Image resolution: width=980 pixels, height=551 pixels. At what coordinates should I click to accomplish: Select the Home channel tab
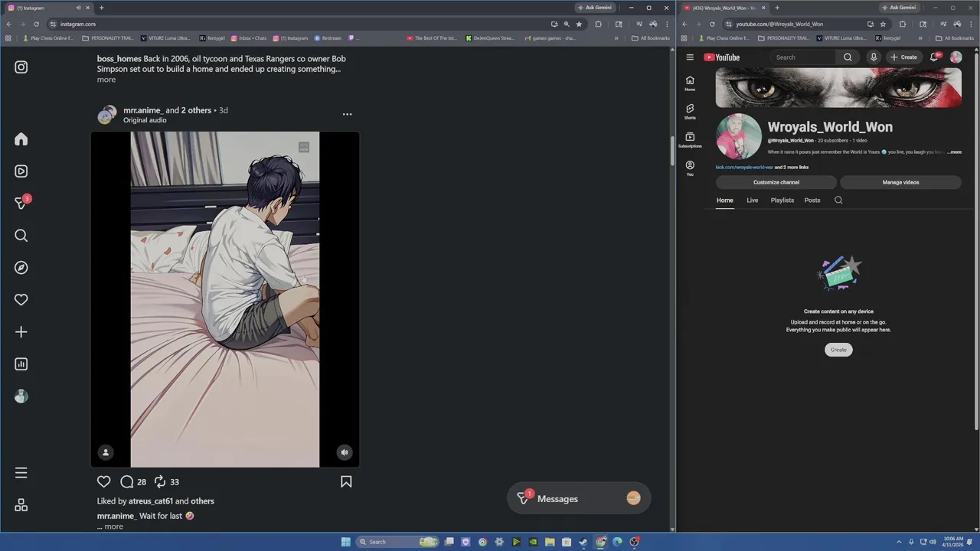[x=725, y=201]
